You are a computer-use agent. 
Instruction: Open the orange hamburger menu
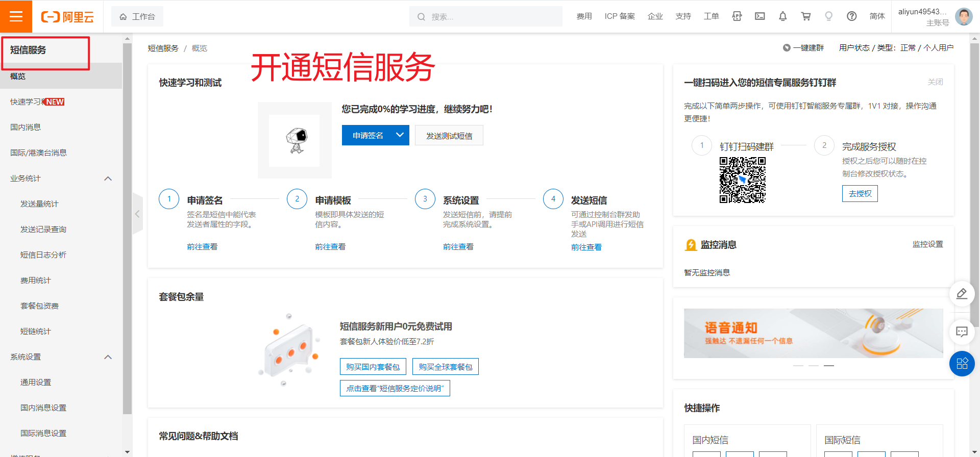coord(16,16)
